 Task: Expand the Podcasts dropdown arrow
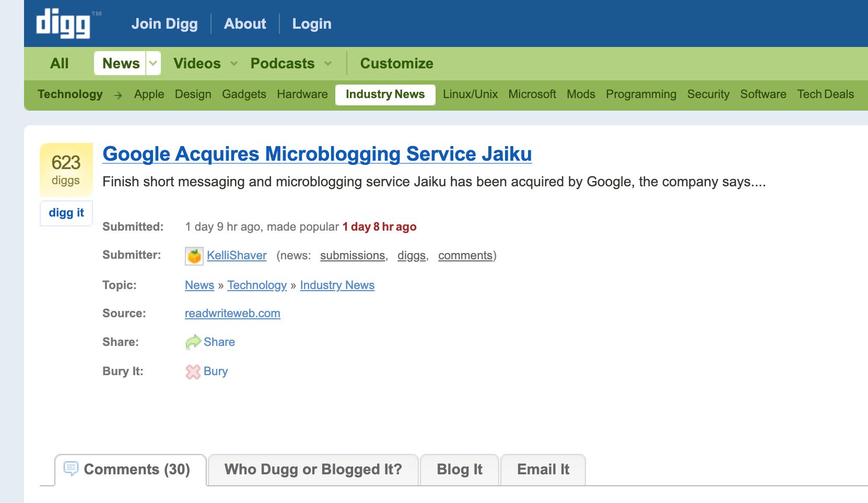pos(328,64)
